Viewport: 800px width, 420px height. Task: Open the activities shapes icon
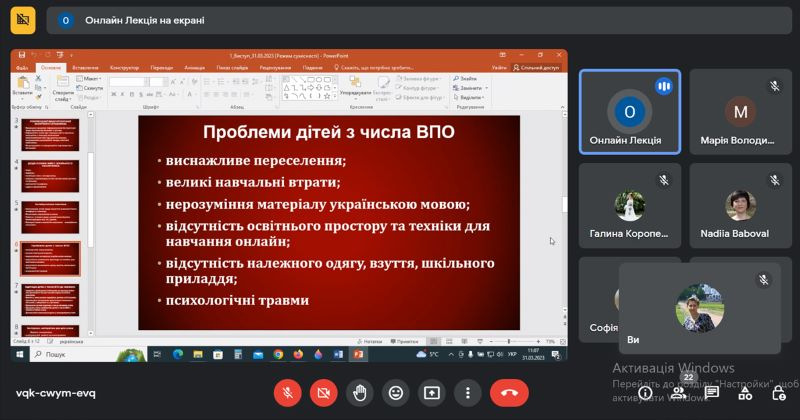click(745, 393)
